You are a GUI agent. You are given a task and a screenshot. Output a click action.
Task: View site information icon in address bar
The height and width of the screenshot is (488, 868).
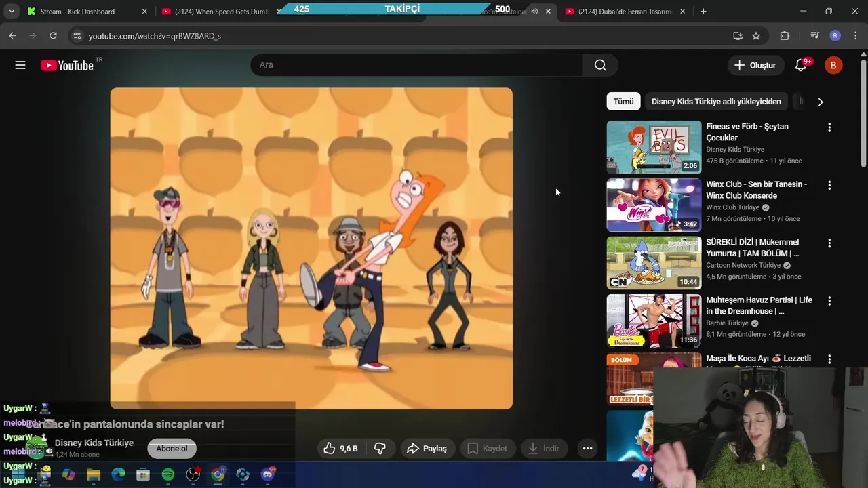(x=77, y=35)
